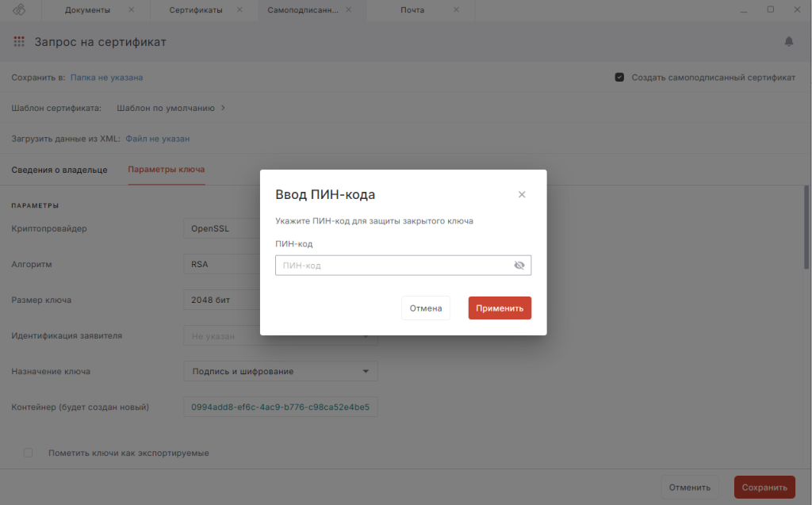Close the PIN entry dialog
The height and width of the screenshot is (505, 812).
[522, 194]
